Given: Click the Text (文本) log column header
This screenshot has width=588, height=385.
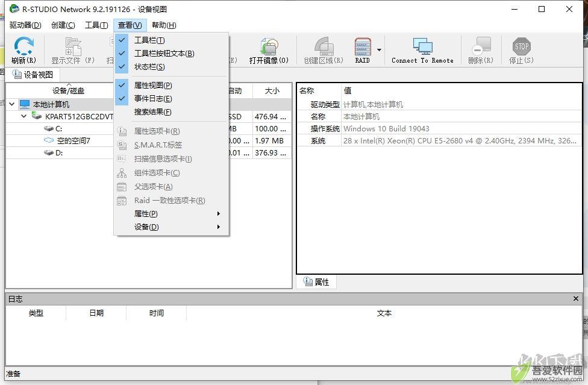Looking at the screenshot, I should [x=384, y=313].
